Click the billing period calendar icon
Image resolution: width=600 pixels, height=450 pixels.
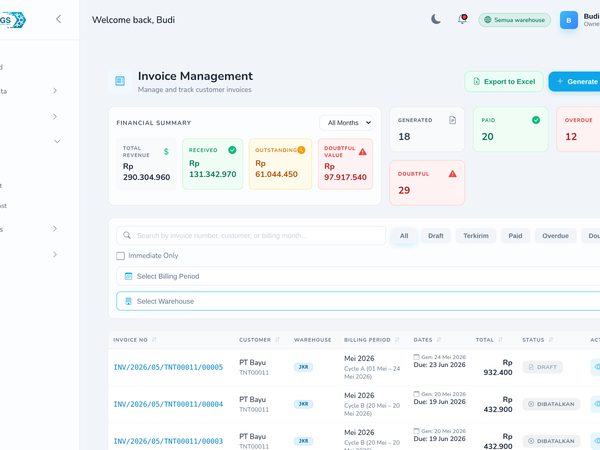point(129,276)
